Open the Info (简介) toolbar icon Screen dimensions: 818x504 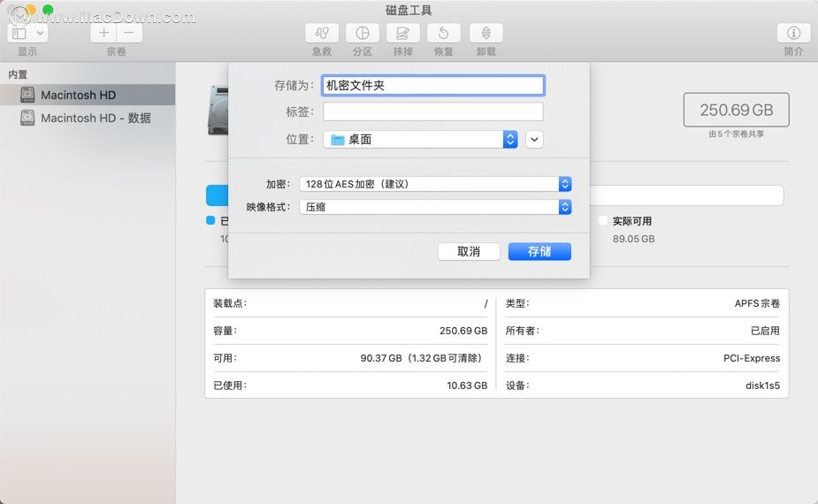(x=793, y=34)
